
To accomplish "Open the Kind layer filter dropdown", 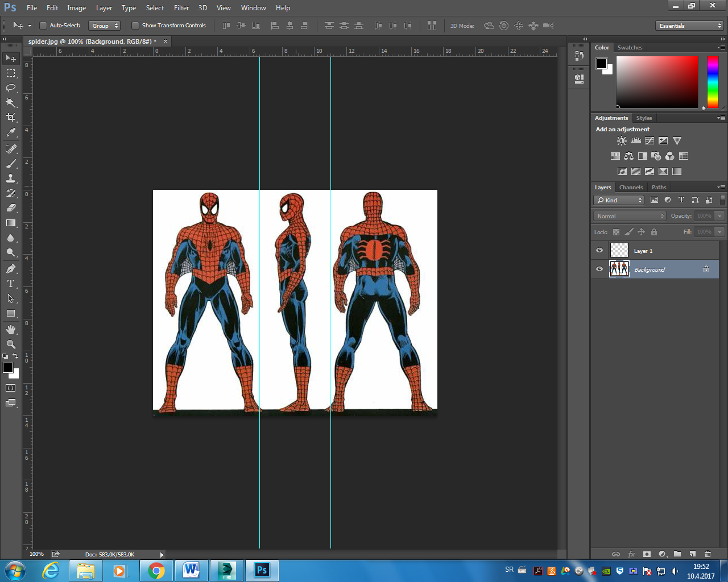I will (x=619, y=200).
